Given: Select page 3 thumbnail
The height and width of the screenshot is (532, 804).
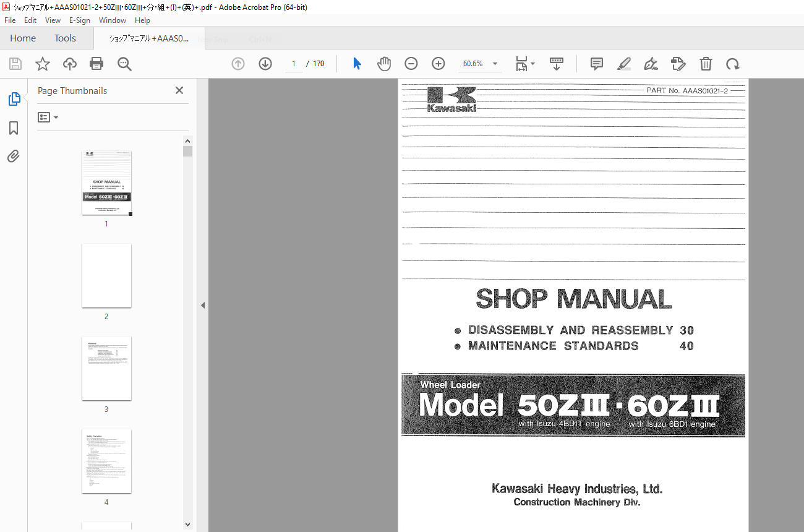Looking at the screenshot, I should (x=106, y=368).
